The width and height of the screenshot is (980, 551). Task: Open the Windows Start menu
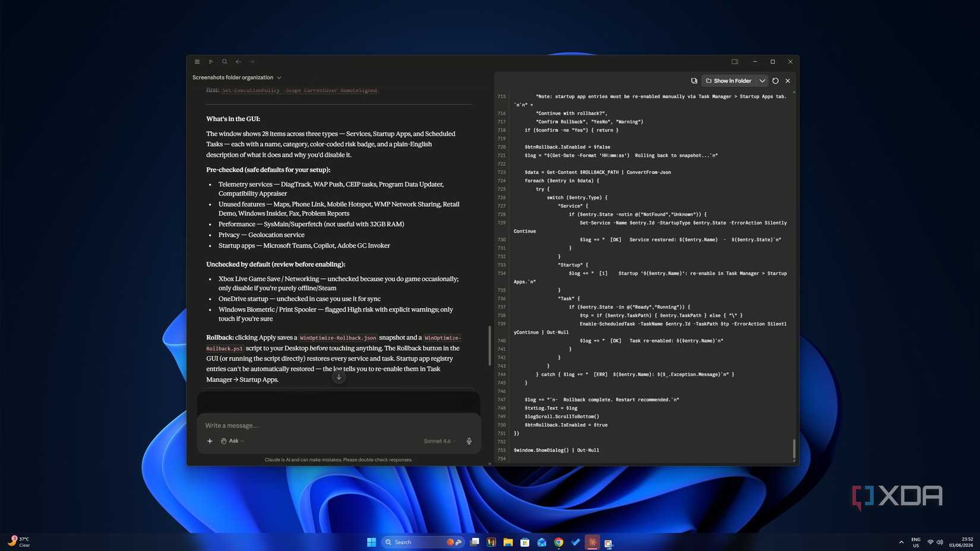[x=372, y=542]
